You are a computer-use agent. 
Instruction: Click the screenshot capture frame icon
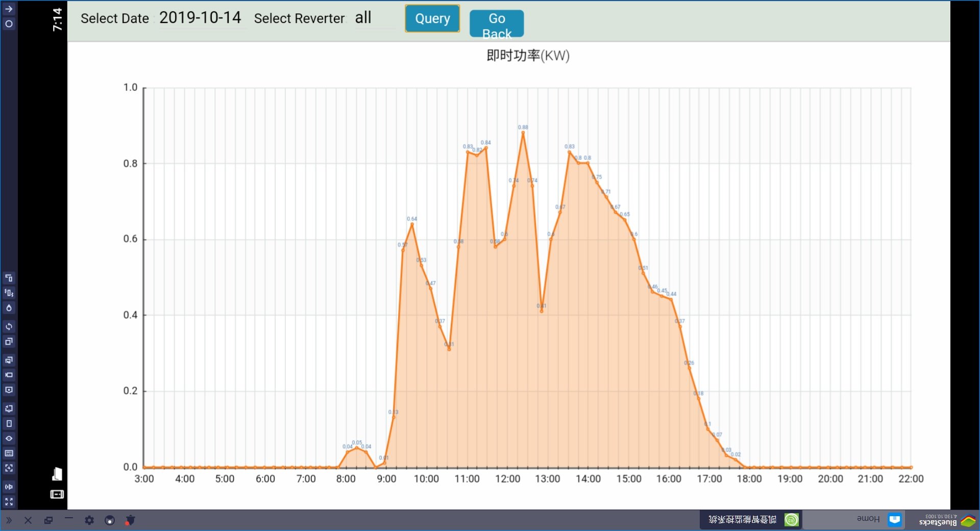pyautogui.click(x=9, y=468)
